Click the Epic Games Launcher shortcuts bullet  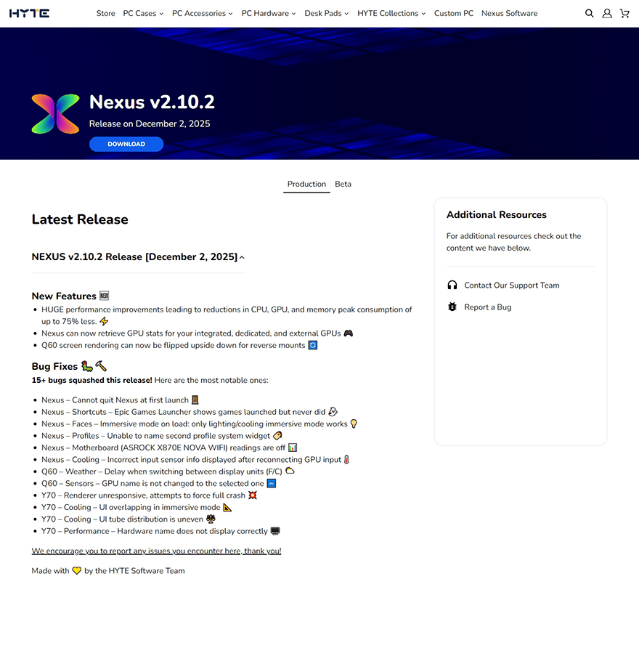click(x=189, y=411)
